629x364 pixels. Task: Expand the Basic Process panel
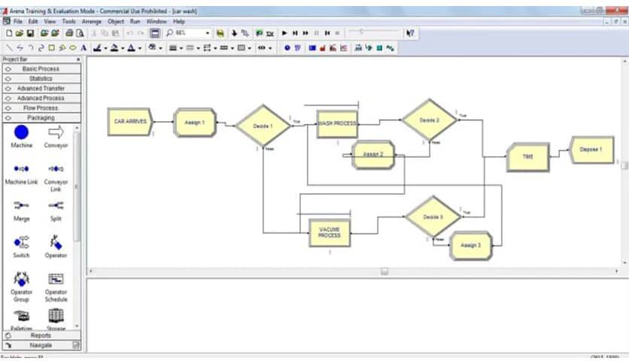(x=41, y=69)
